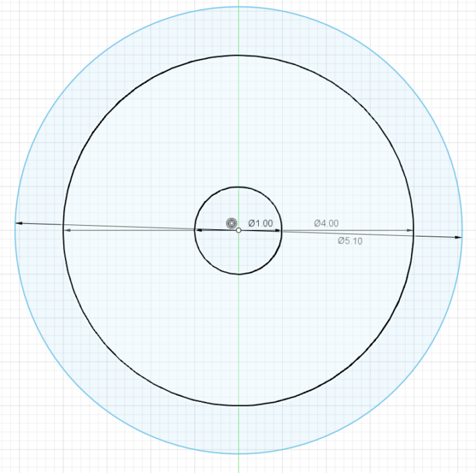Click left arrowhead of the Ø1.00 dimension

(198, 230)
